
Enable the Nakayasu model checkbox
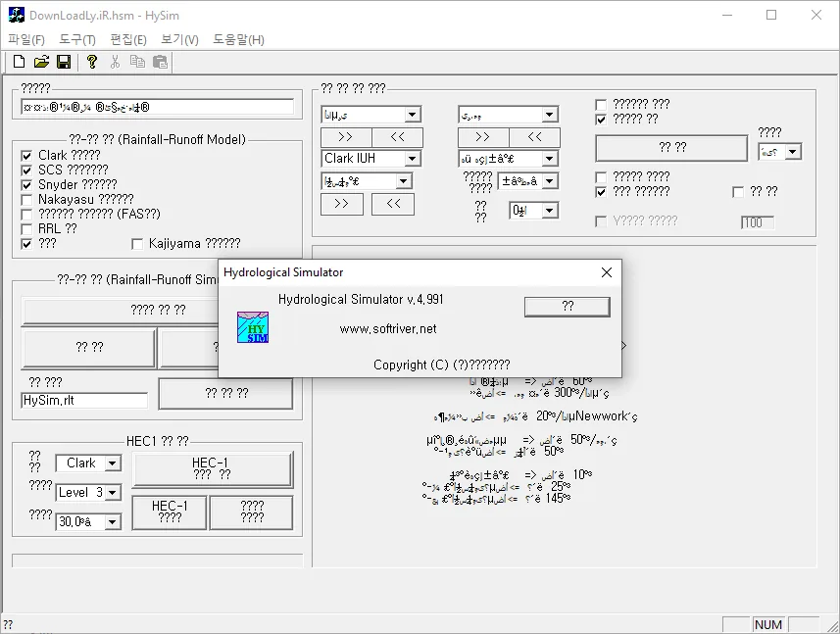coord(26,200)
